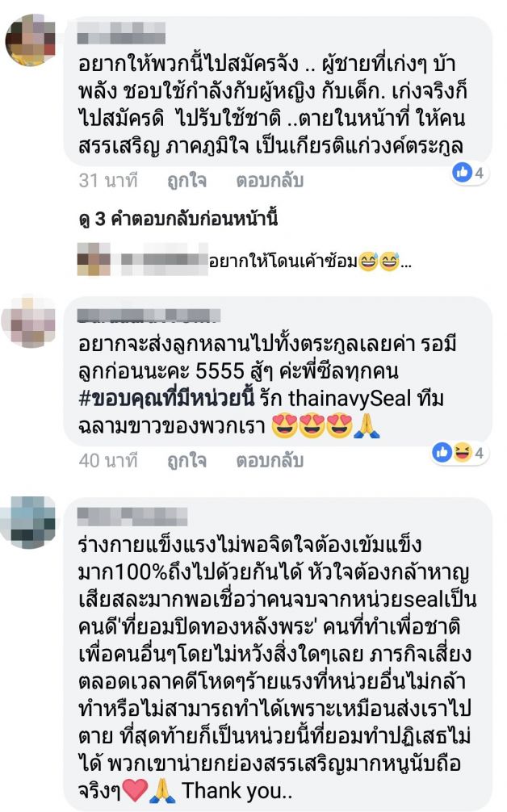Expand ดู 3 คำตอบกลับก่อนหน้านี้ replies
The height and width of the screenshot is (812, 507).
pyautogui.click(x=178, y=219)
